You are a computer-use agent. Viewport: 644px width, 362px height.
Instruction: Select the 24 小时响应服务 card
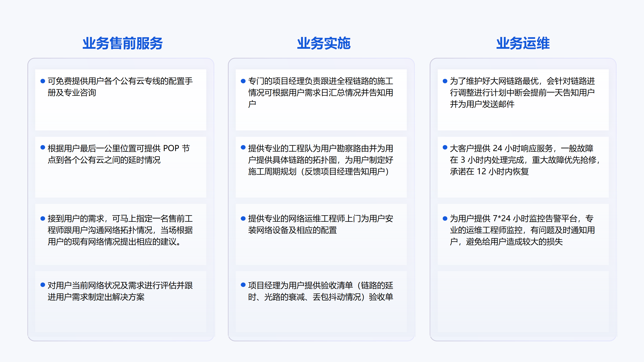[x=523, y=167]
